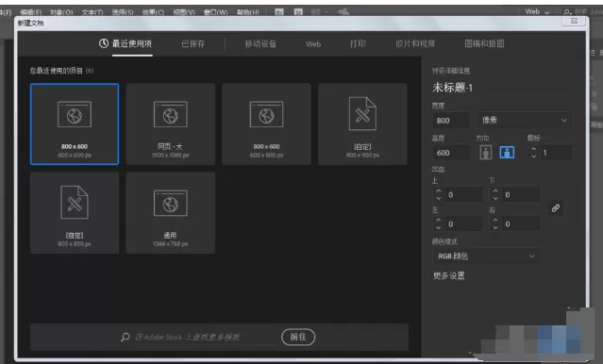This screenshot has height=364, width=603.
Task: Select the 通用 1366 x 768 preset
Action: [x=171, y=213]
